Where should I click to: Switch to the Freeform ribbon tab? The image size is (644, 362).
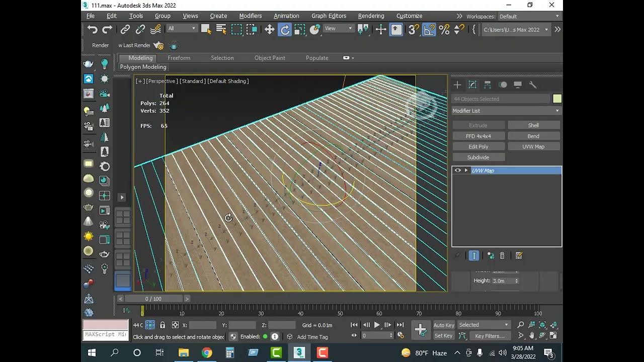[179, 58]
